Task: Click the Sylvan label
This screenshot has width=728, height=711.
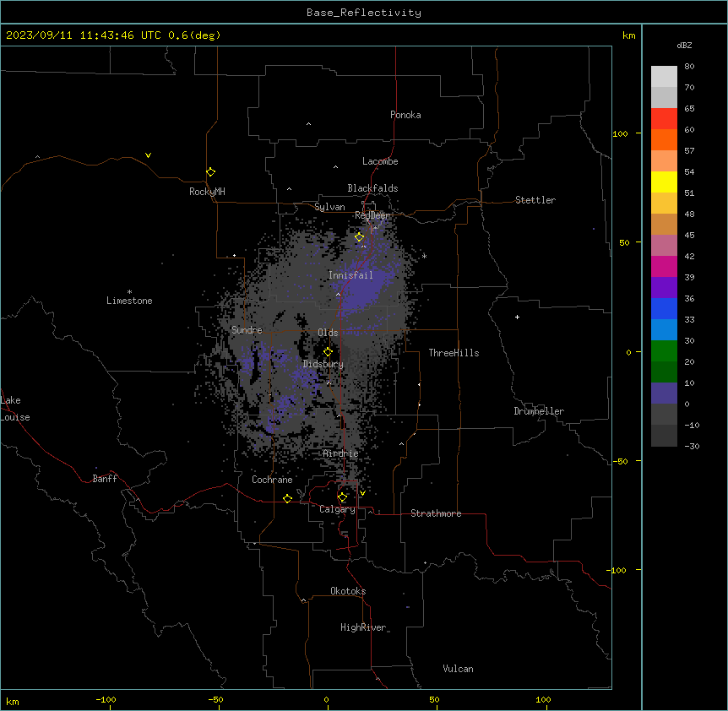Action: 329,207
